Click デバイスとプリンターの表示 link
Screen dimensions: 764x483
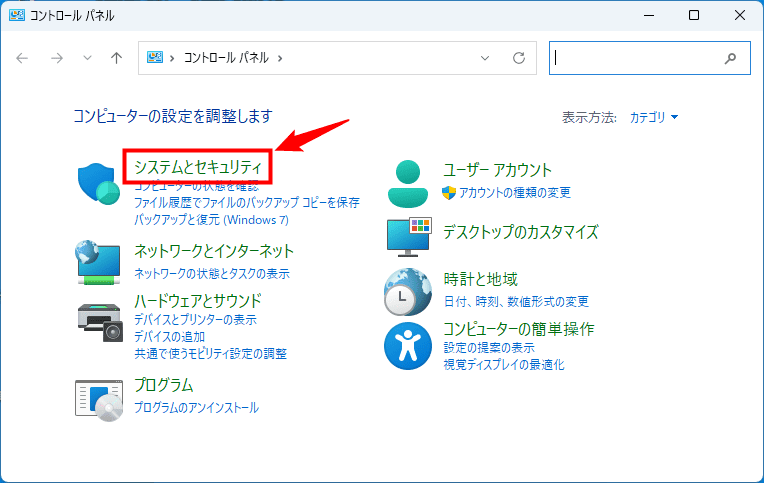tap(195, 320)
